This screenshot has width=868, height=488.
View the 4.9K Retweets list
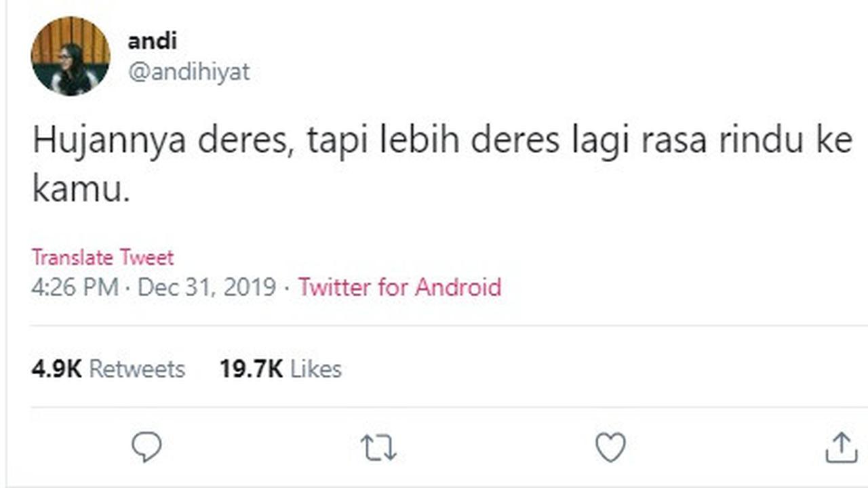click(x=107, y=369)
